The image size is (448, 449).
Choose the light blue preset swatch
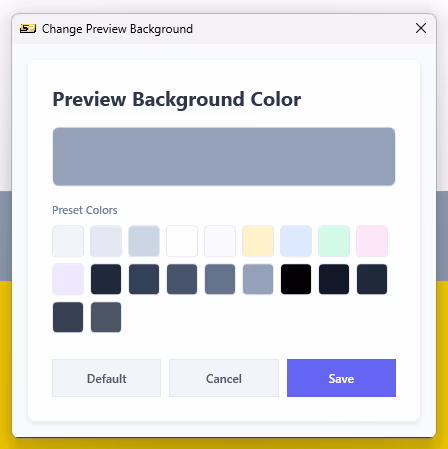296,241
